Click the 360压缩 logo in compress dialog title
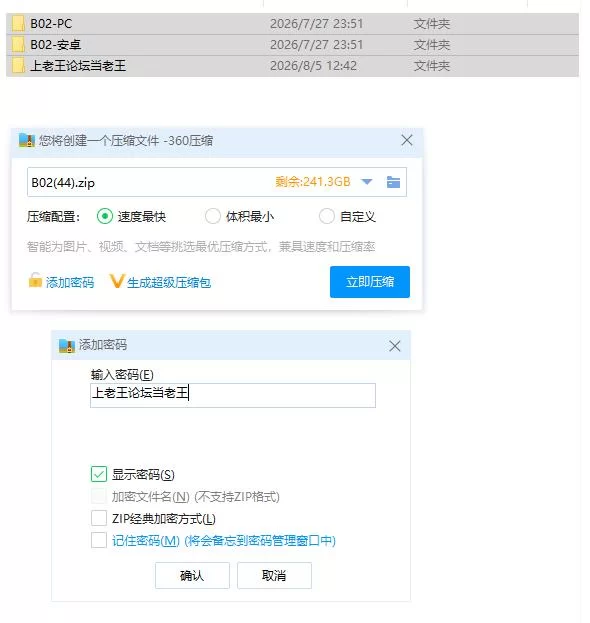 27,140
